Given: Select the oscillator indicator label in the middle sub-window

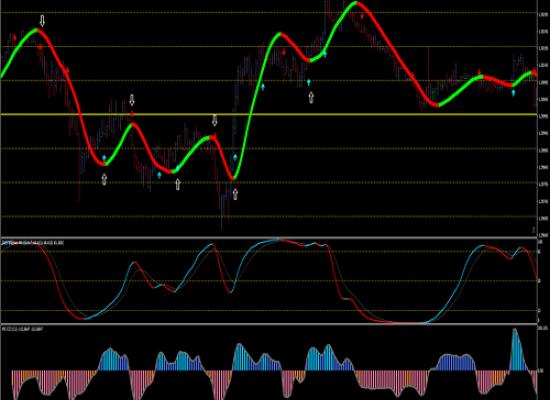Looking at the screenshot, I should (x=33, y=242).
